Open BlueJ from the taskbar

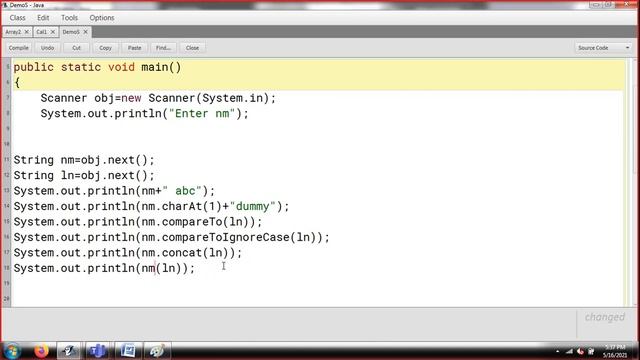point(69,351)
